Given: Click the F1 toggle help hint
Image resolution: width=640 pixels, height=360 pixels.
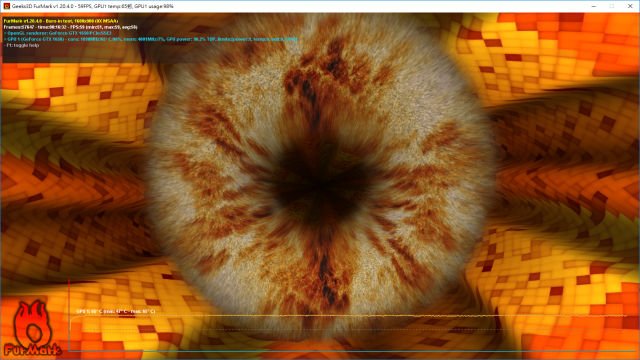Looking at the screenshot, I should click(21, 45).
